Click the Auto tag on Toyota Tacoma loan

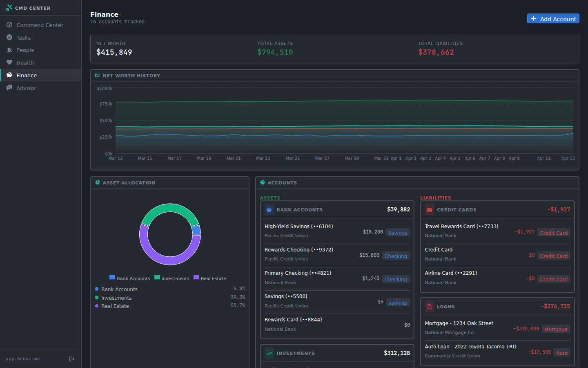tap(562, 353)
